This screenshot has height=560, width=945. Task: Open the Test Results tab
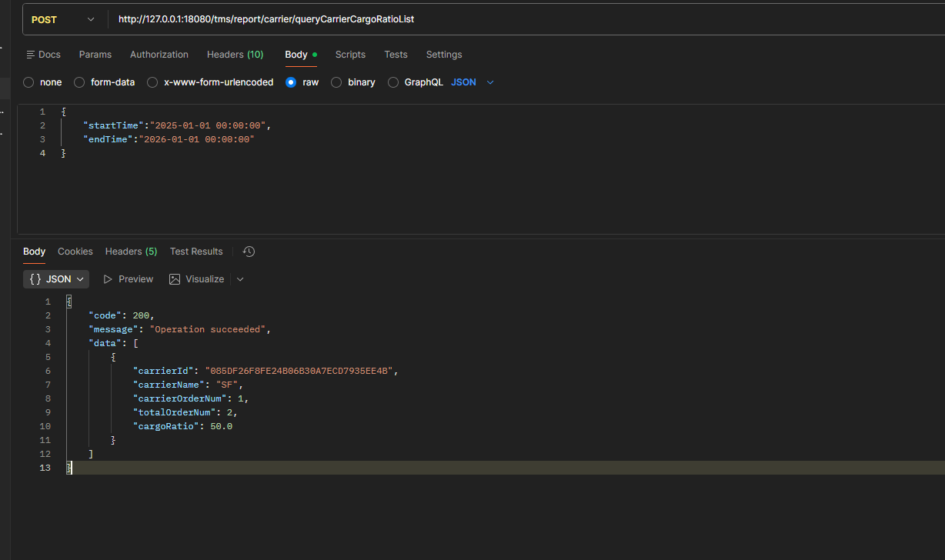(x=196, y=252)
